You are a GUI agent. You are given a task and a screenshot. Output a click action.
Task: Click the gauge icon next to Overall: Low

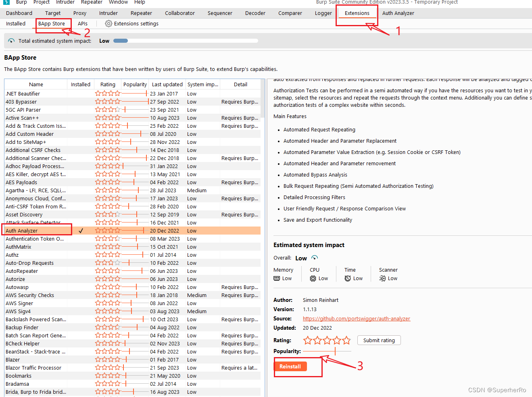point(314,258)
